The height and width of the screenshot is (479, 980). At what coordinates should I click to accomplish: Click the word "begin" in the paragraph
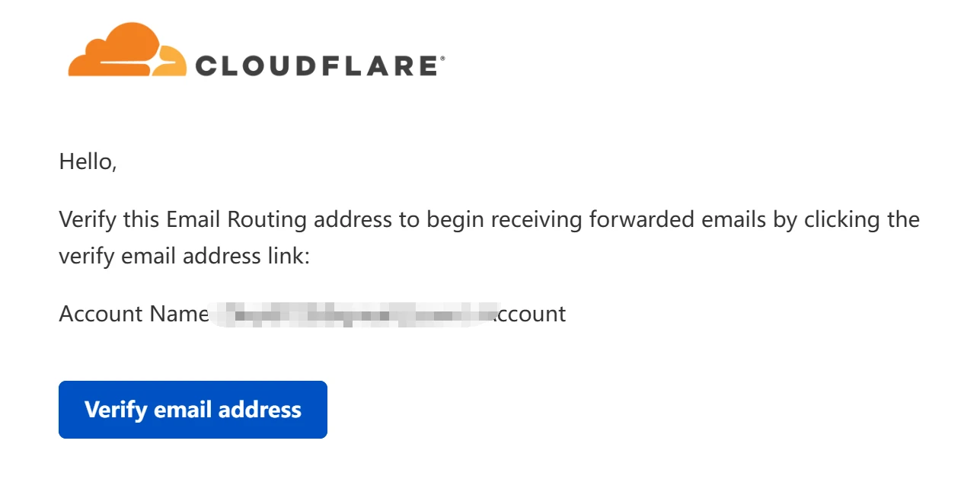click(456, 220)
